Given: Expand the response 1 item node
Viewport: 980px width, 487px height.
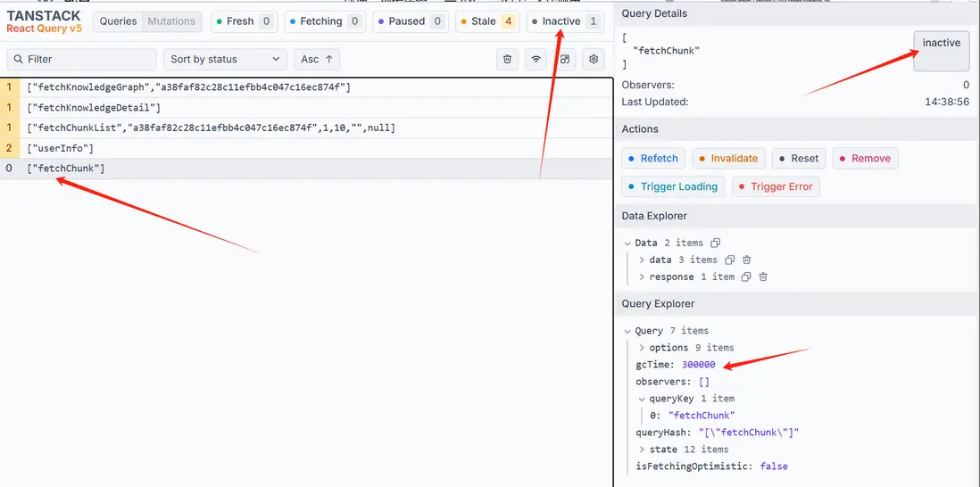Looking at the screenshot, I should [642, 277].
